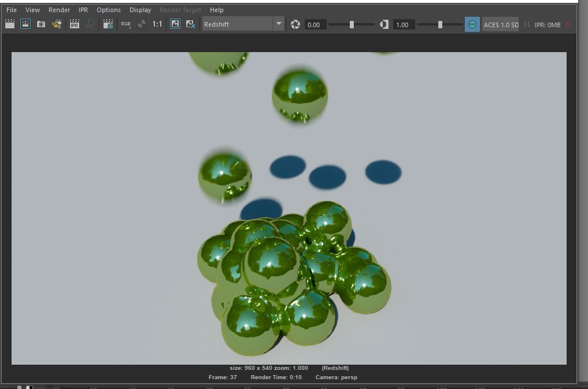Click the 1:1 real size toggle
588x389 pixels.
pyautogui.click(x=157, y=24)
